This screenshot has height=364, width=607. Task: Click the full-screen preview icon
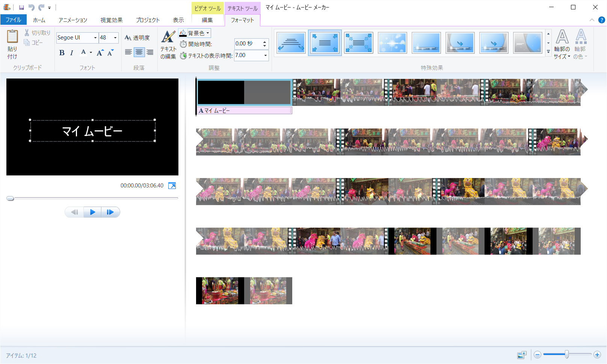click(172, 186)
